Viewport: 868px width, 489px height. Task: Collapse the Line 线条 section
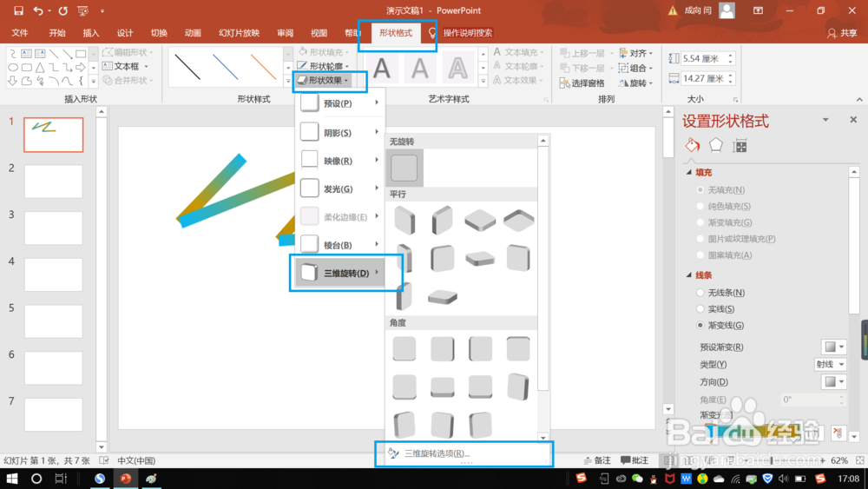689,274
